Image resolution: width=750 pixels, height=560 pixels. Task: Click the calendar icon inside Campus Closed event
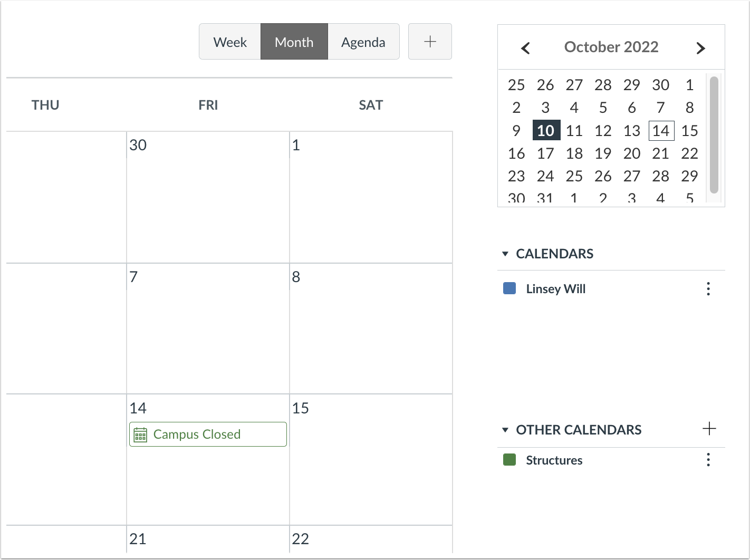point(140,434)
